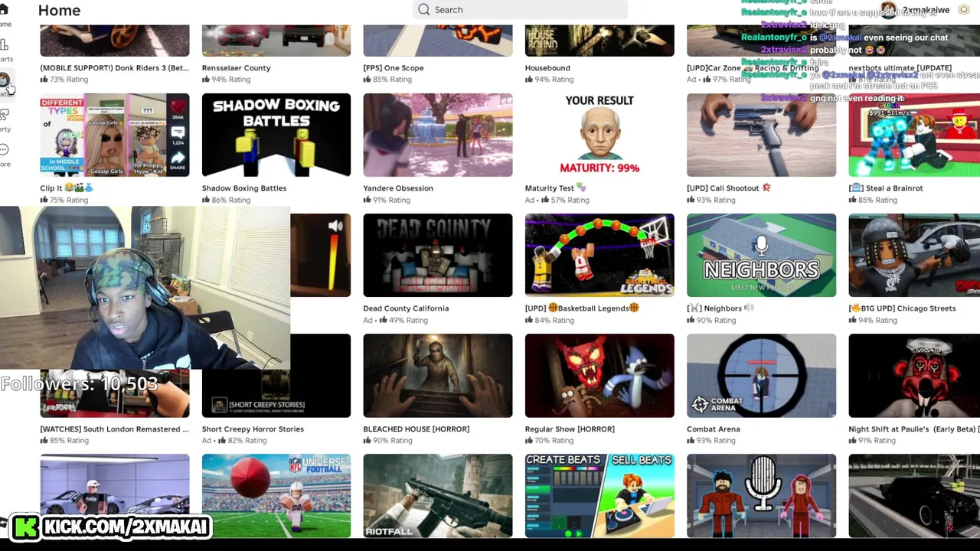Viewport: 980px width, 551px height.
Task: Open Create Beats Sell Beats thumbnail
Action: (599, 495)
